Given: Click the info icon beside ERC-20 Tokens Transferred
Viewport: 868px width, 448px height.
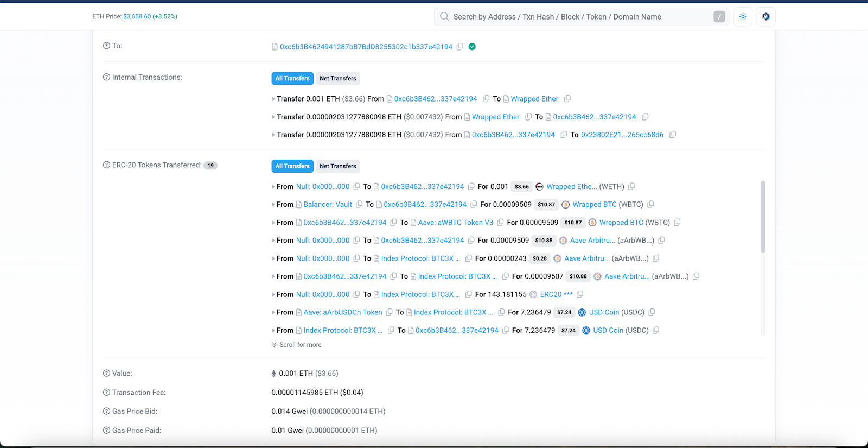Looking at the screenshot, I should (106, 165).
